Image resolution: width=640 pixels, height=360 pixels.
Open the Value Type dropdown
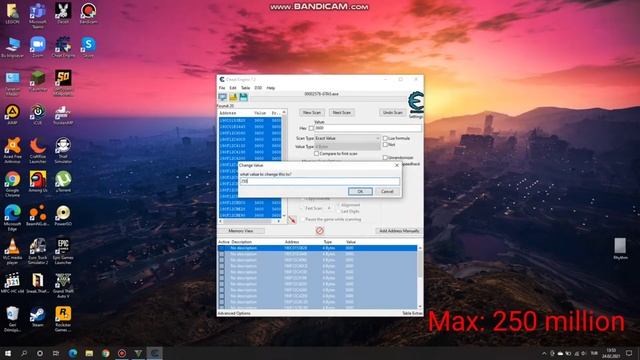(347, 147)
